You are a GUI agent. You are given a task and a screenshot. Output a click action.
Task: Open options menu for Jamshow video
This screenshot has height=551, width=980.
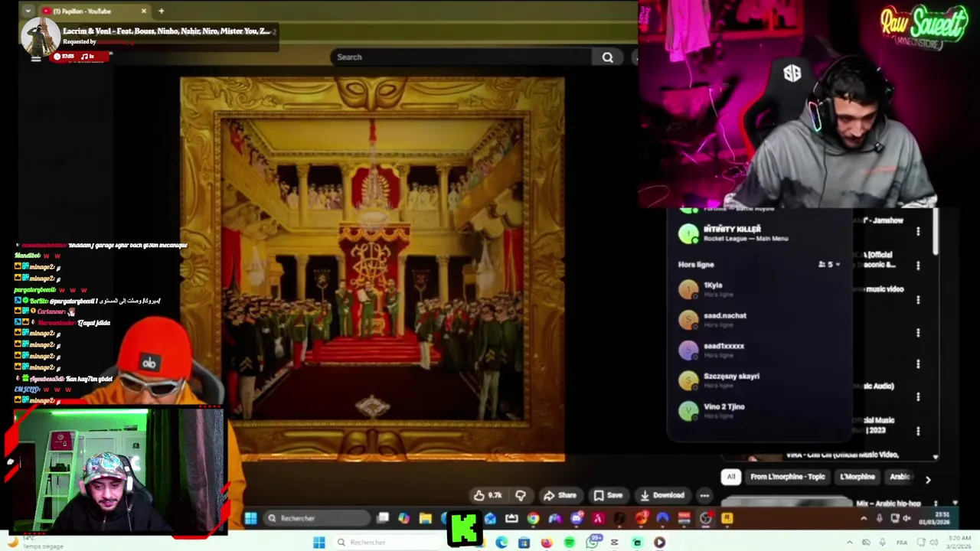pyautogui.click(x=918, y=230)
